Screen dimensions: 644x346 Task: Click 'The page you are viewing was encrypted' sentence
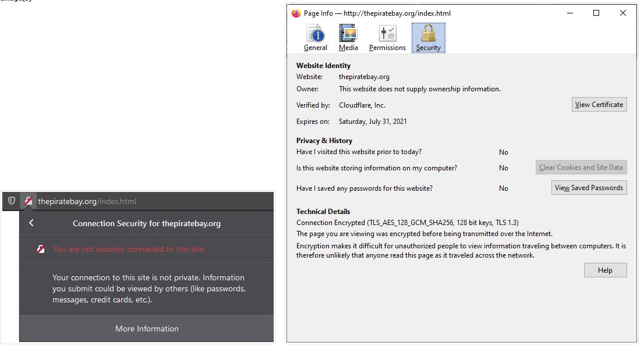[x=424, y=234]
